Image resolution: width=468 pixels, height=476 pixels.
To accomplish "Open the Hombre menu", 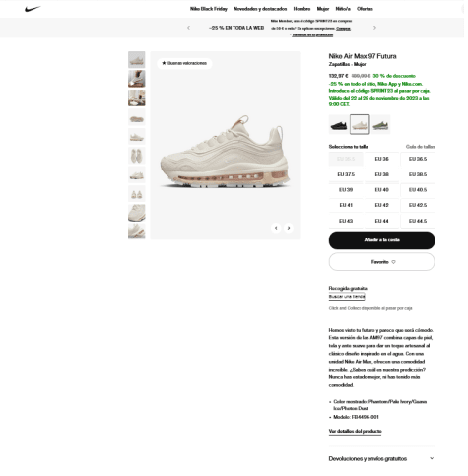I will click(x=301, y=9).
